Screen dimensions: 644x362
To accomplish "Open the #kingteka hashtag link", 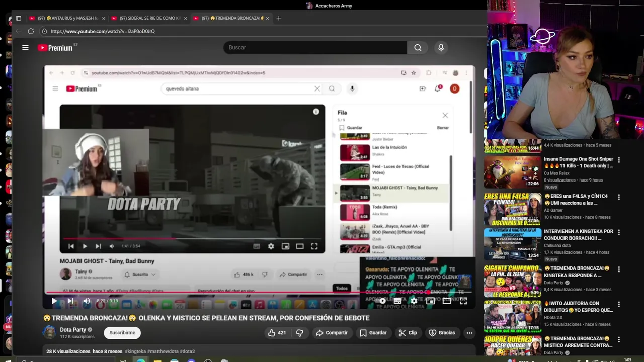I will click(x=135, y=351).
